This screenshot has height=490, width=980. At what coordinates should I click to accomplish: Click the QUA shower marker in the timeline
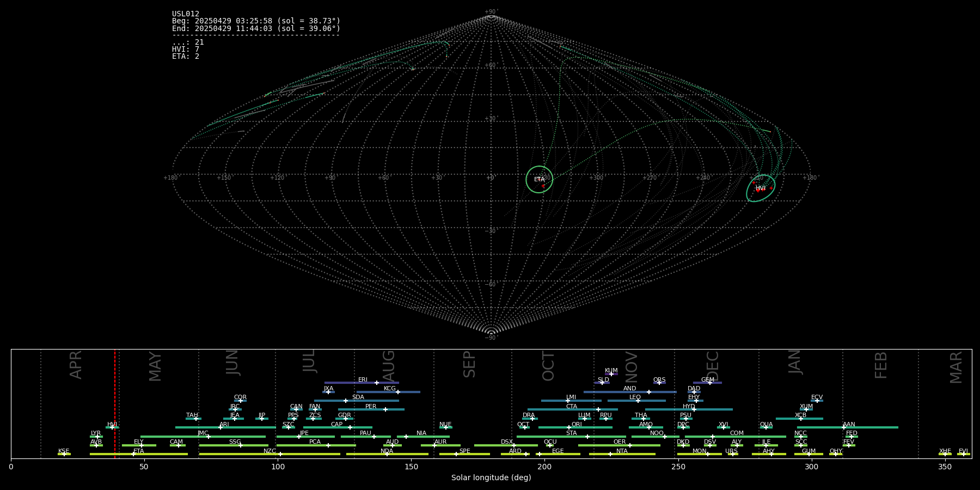click(766, 427)
